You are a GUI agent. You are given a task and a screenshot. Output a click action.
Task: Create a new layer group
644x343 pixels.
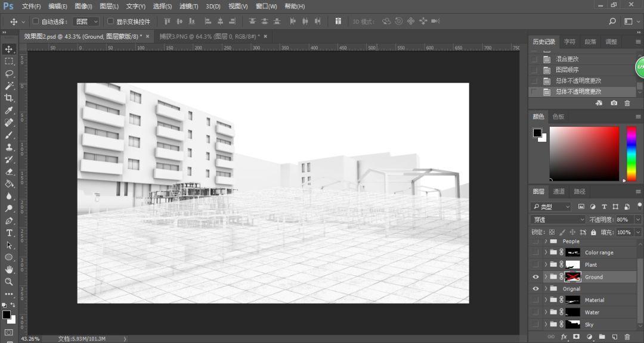(602, 337)
